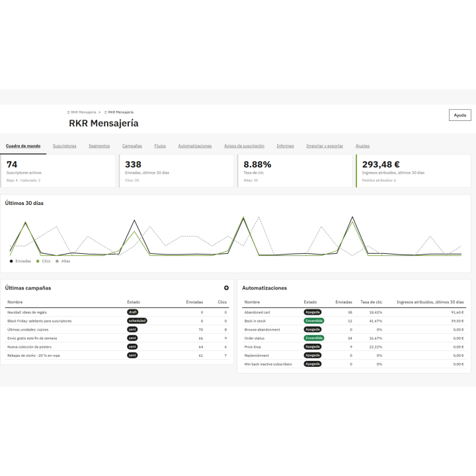Toggle Clics series in chart legend
This screenshot has height=476, width=476.
(x=43, y=261)
